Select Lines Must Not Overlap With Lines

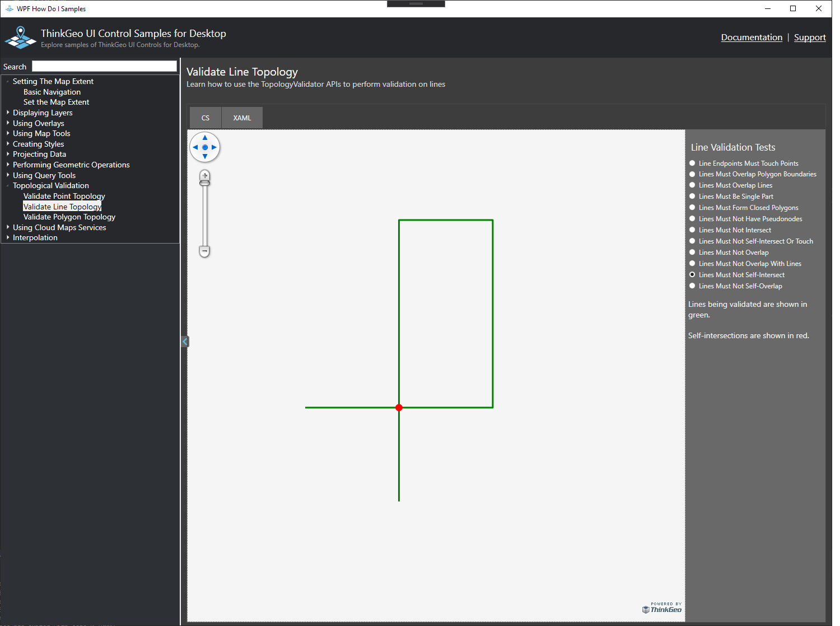(x=745, y=264)
